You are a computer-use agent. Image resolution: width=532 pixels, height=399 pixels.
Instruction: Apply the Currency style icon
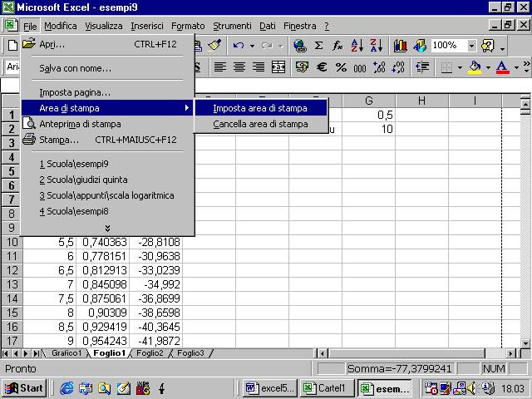tap(302, 66)
